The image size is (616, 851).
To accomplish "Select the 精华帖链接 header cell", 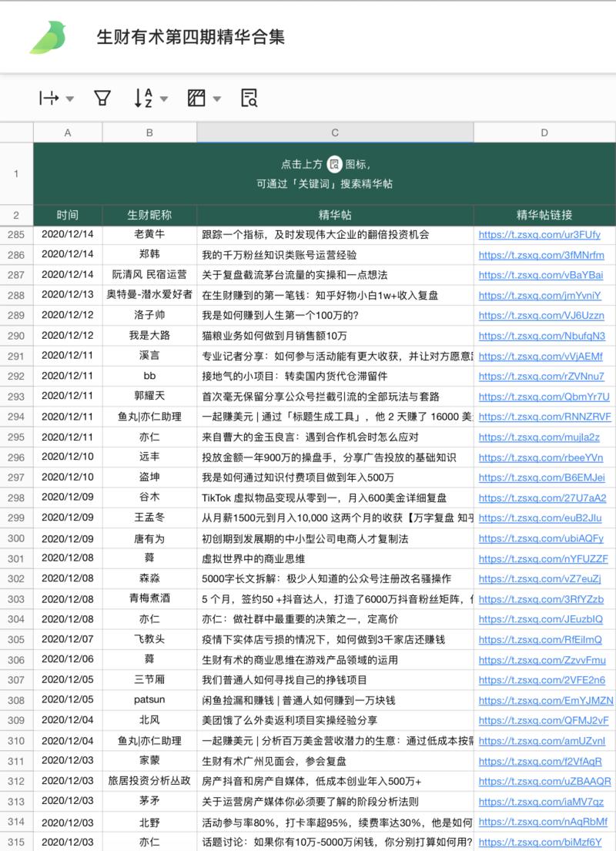I will (544, 215).
